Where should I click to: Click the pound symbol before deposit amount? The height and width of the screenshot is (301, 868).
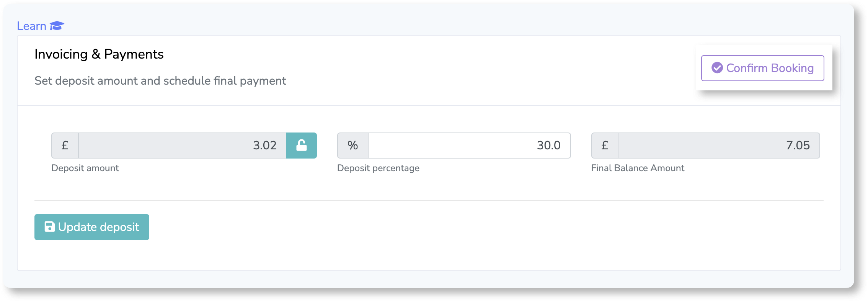65,146
